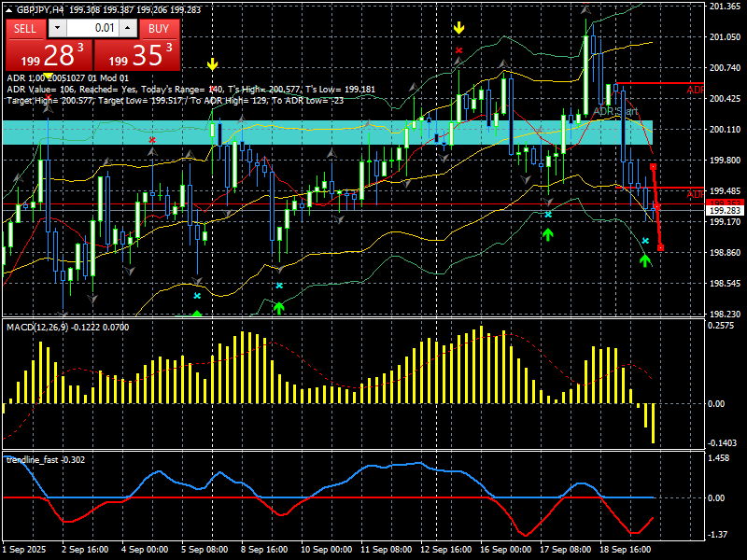The height and width of the screenshot is (560, 747).
Task: Click the GBPJPY,H4 chart title text
Action: point(40,10)
